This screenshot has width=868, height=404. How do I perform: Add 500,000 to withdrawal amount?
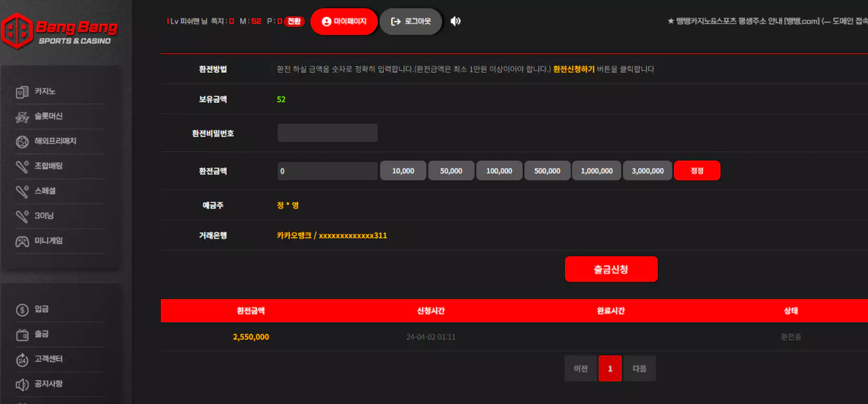[547, 171]
